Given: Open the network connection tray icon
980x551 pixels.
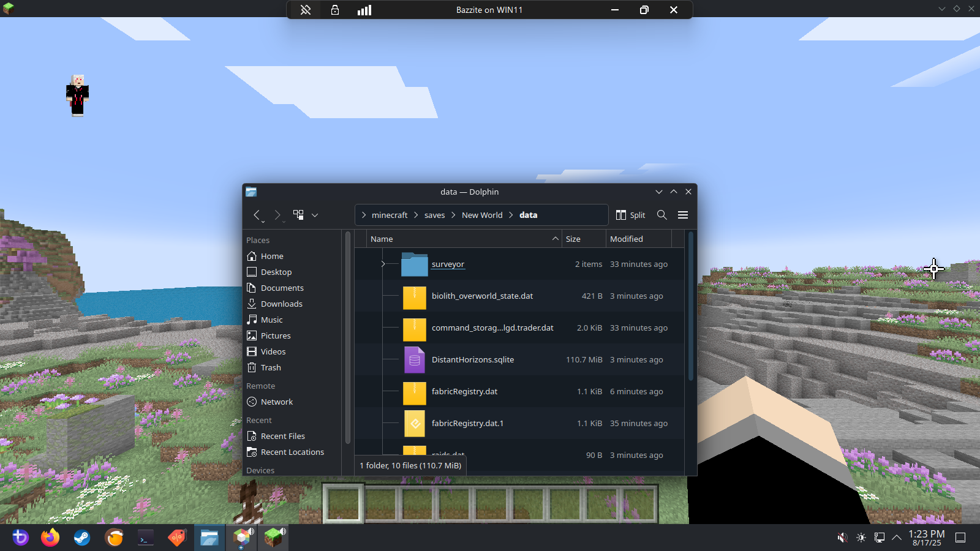Looking at the screenshot, I should (880, 538).
